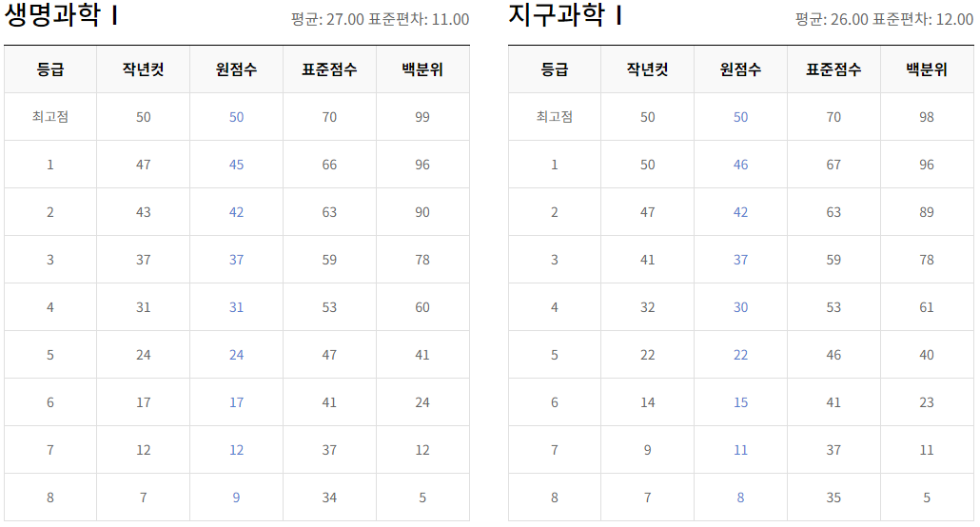Open blue 원점수 8 in 지구과학 I grade 8 row

tap(740, 497)
